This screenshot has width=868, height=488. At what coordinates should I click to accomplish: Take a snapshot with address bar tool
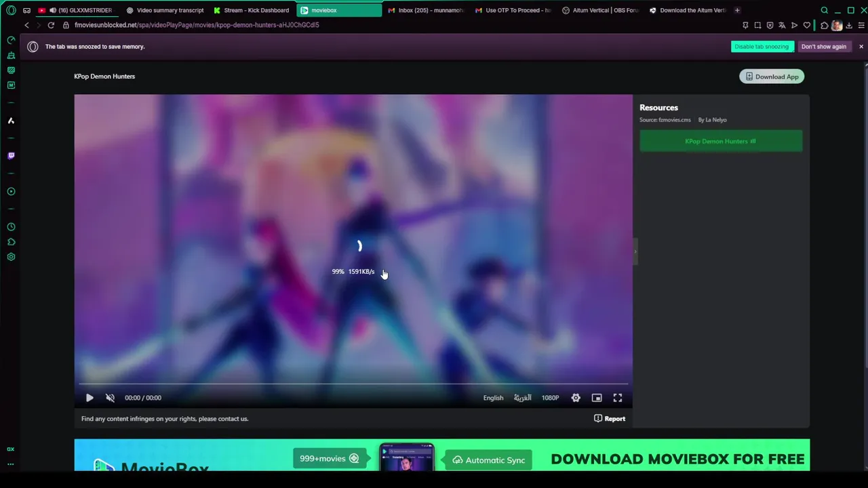click(757, 25)
